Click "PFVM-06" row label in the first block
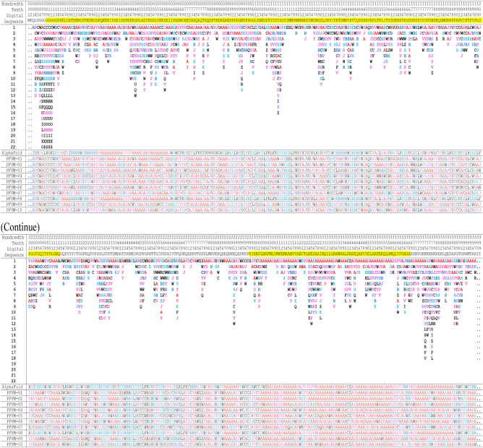This screenshot has height=448, width=483. (x=14, y=187)
